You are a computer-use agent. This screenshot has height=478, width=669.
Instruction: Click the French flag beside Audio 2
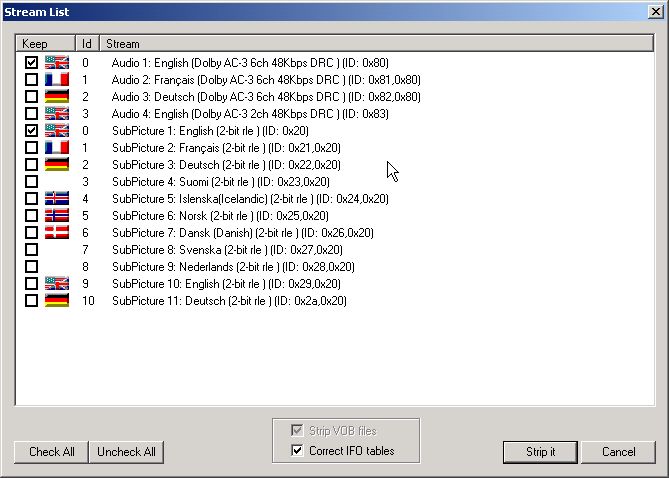(57, 79)
